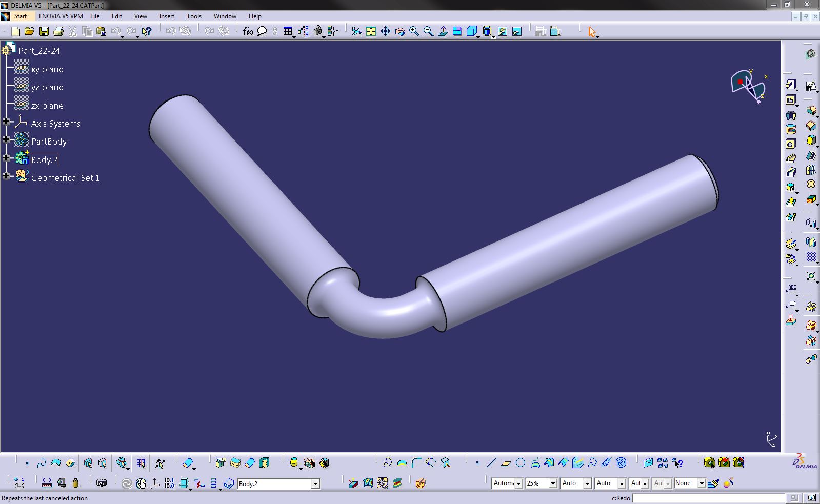Open the Body.2 current body dropdown
The image size is (820, 504).
click(x=315, y=483)
